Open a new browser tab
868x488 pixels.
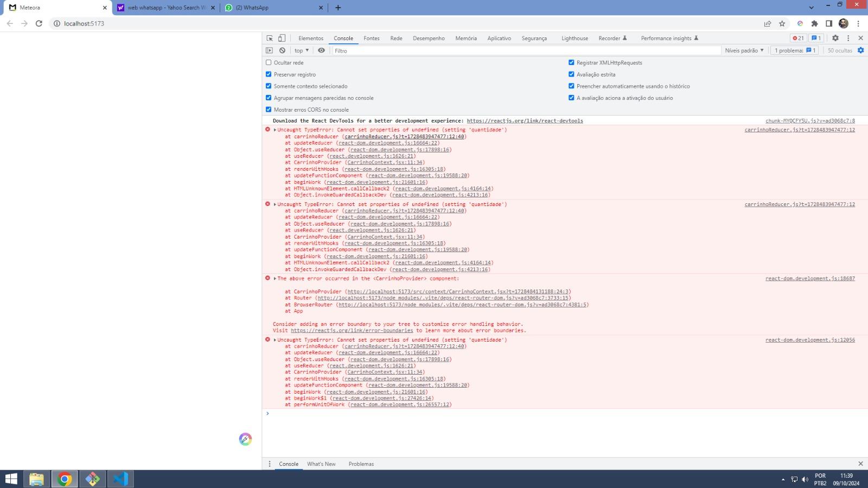click(338, 8)
